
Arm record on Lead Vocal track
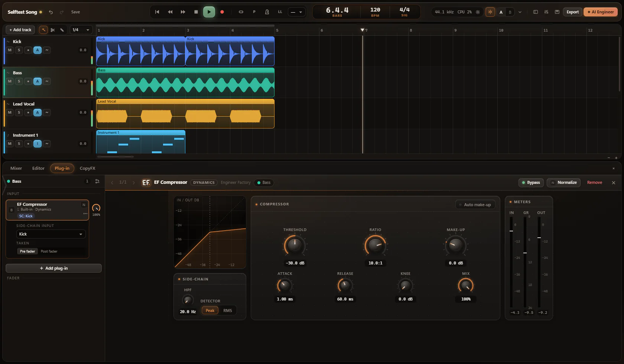[x=28, y=113]
